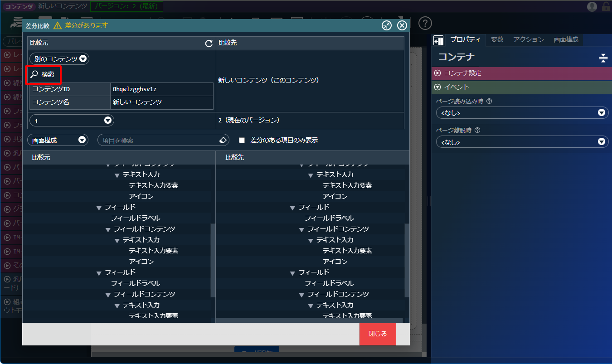
Task: Collapse the upper フィールド node in the 比較先 tree
Action: tap(293, 208)
